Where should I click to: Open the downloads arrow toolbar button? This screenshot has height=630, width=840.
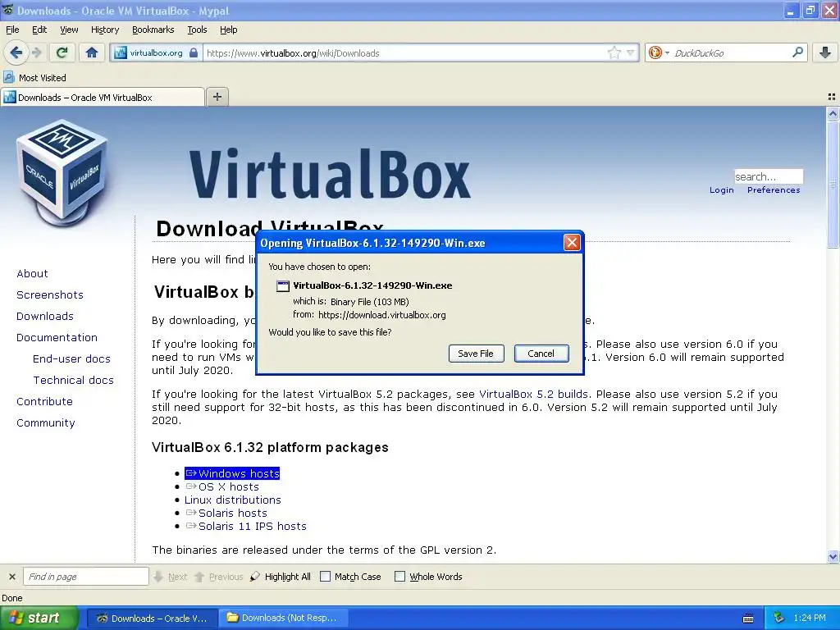(x=825, y=52)
